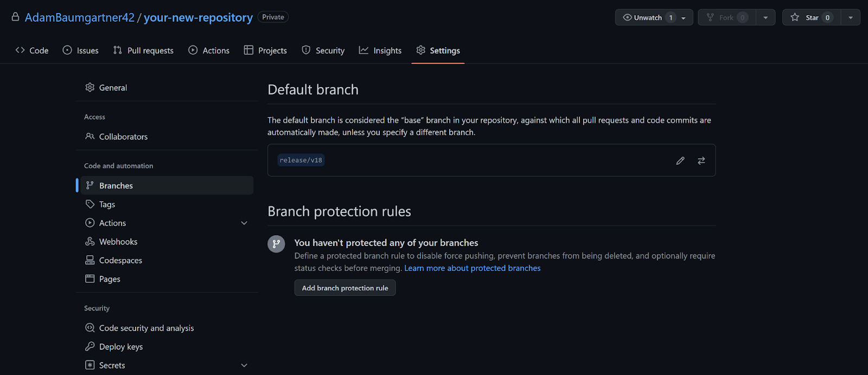Click the pencil icon to rename default branch
Screen dimensions: 868x375
point(680,160)
